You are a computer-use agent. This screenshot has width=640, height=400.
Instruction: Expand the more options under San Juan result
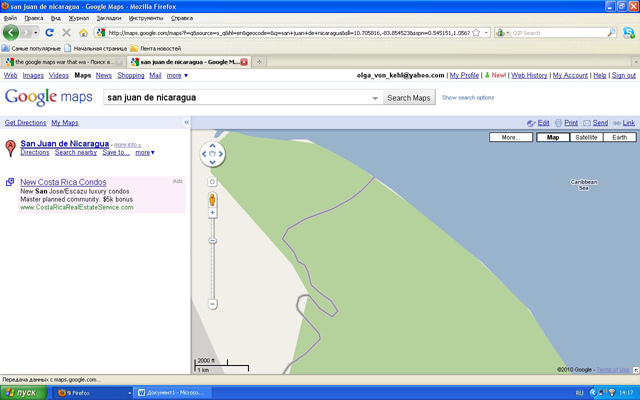pyautogui.click(x=145, y=153)
